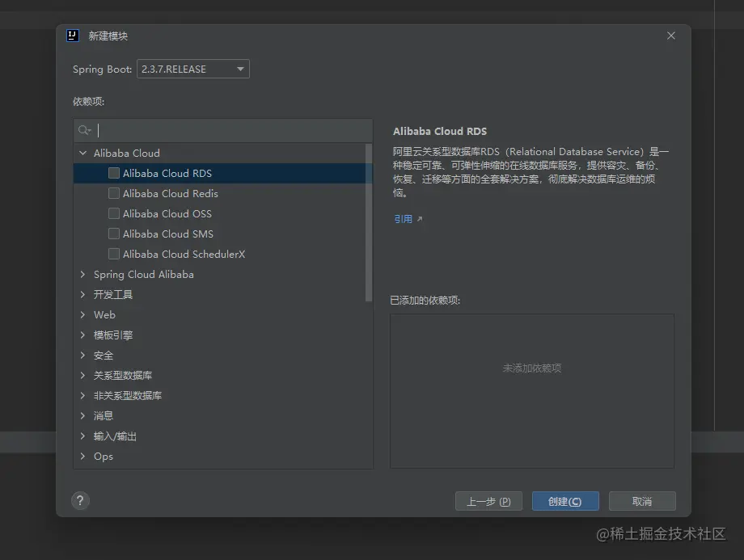
Task: Click the external link arrow next to 引用
Action: [x=420, y=219]
